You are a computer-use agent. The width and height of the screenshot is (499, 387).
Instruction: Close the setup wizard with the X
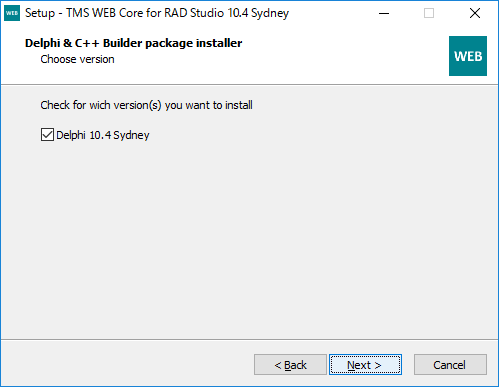coord(475,13)
